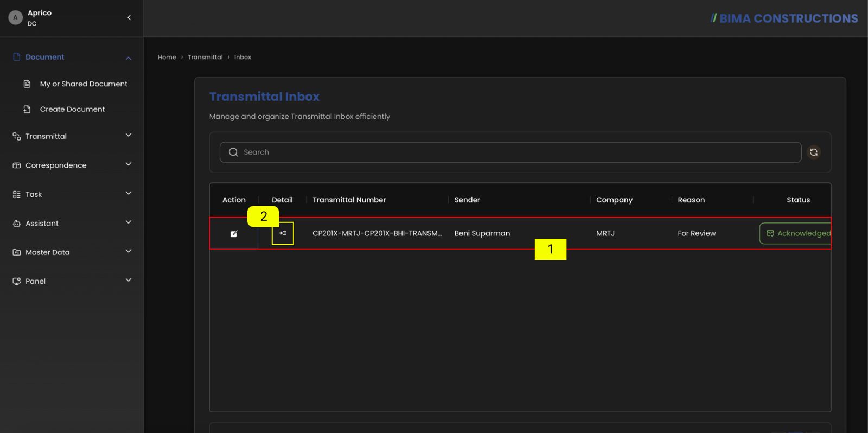This screenshot has width=868, height=433.
Task: Expand the Task section chevron
Action: (x=129, y=193)
